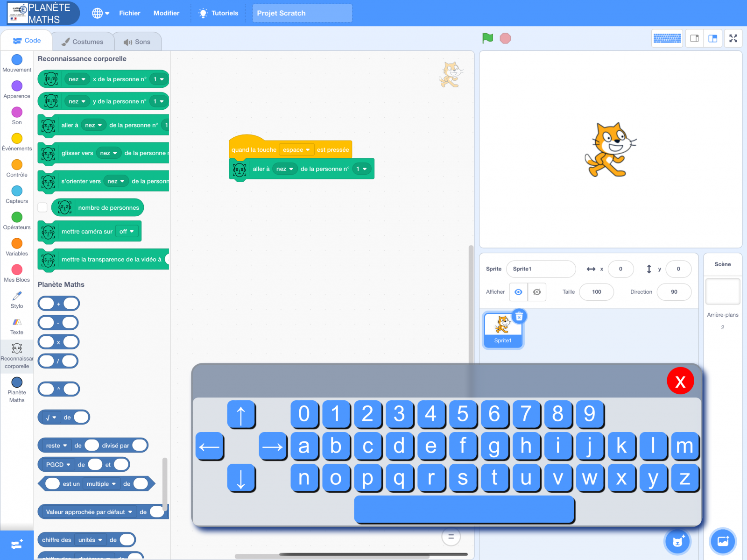Tap the 'm' key on virtual keyboard
This screenshot has width=747, height=560.
685,446
